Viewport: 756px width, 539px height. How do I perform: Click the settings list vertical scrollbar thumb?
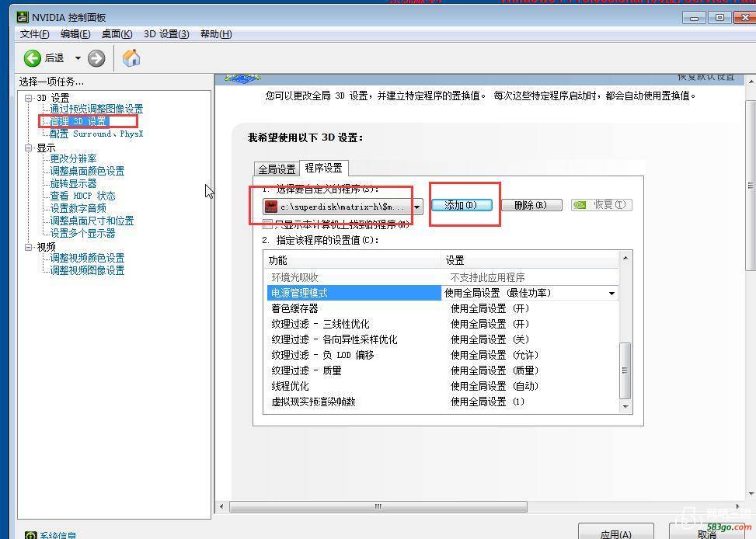click(625, 370)
